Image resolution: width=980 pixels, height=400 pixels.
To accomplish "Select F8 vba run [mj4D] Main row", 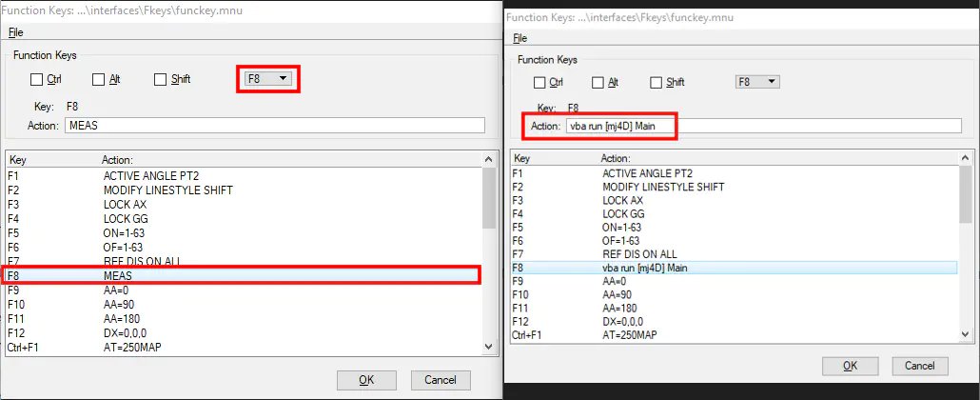I will pos(735,268).
